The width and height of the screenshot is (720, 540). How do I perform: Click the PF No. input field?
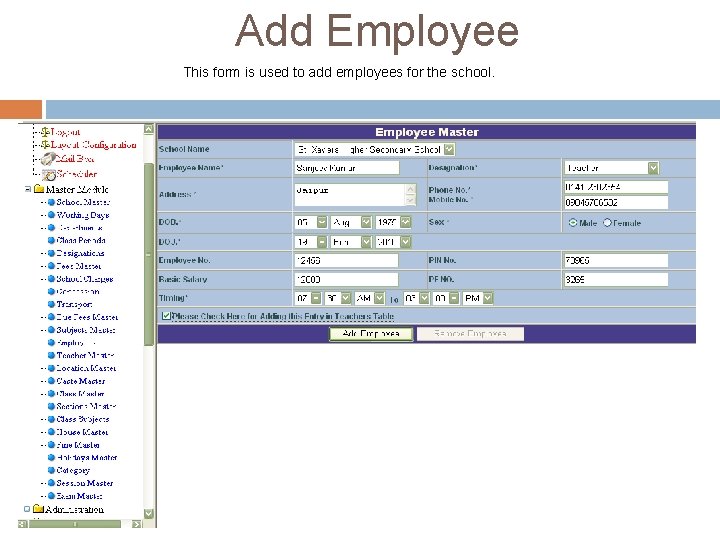tap(616, 279)
